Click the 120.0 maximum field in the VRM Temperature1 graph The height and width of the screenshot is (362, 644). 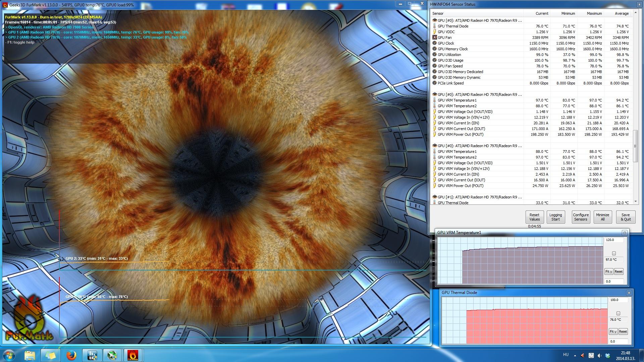[614, 240]
